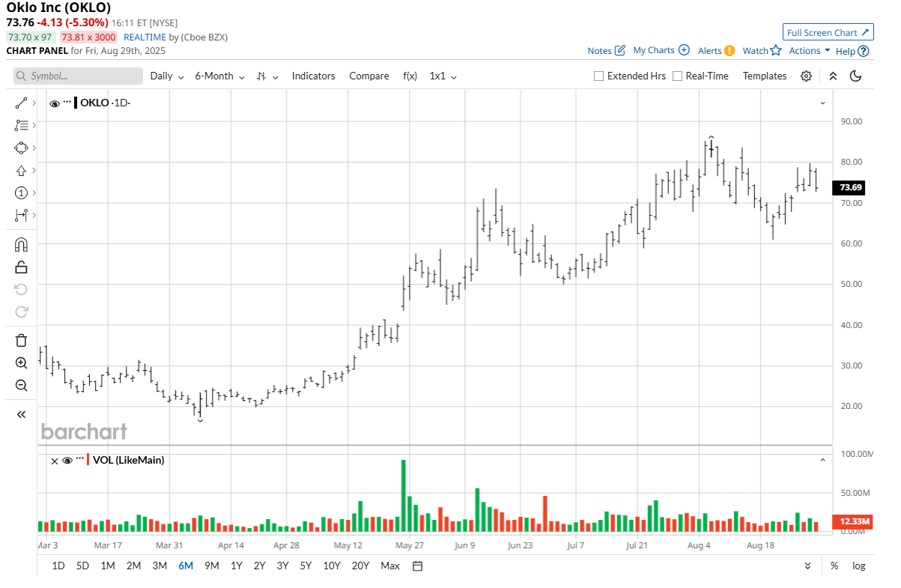
Task: Select the 1D time range
Action: coord(58,566)
